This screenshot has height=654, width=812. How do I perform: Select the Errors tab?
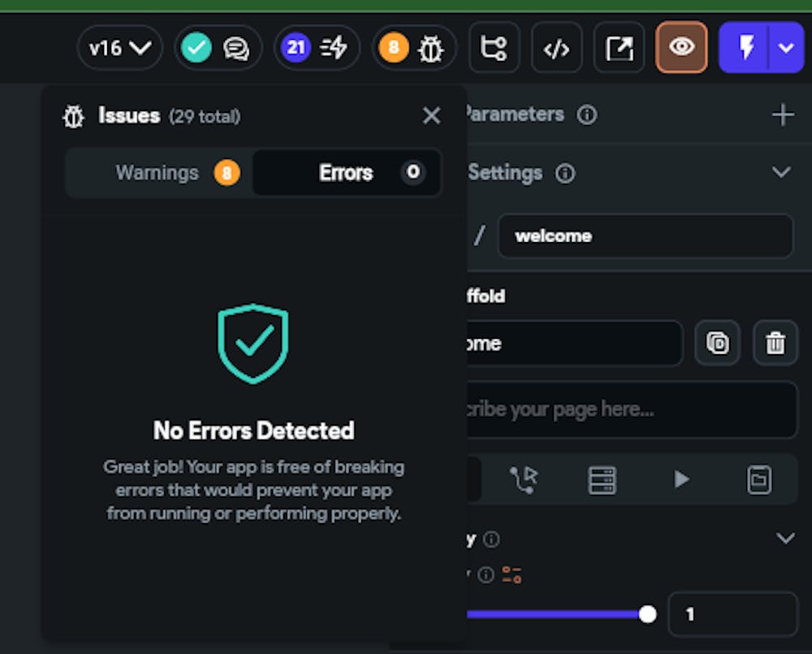coord(347,172)
